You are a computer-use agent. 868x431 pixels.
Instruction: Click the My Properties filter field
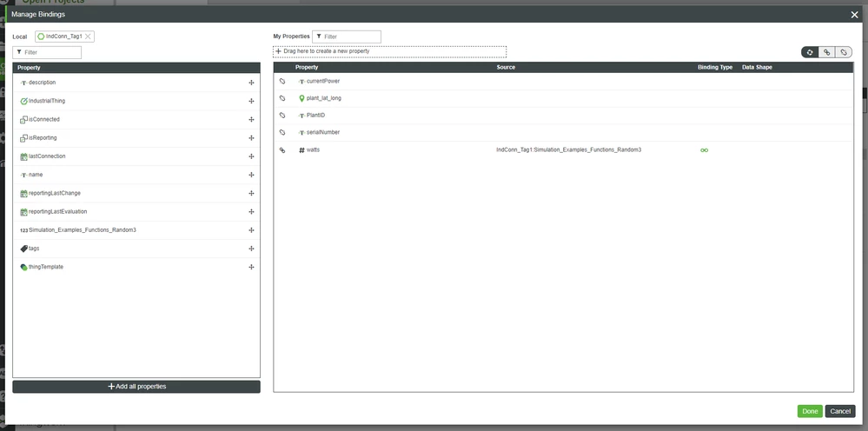click(347, 36)
